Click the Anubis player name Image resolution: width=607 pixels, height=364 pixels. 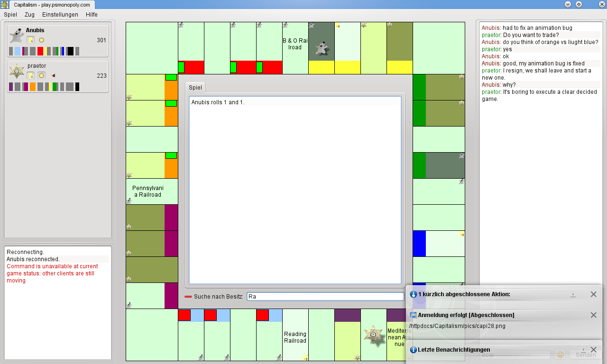tap(35, 30)
